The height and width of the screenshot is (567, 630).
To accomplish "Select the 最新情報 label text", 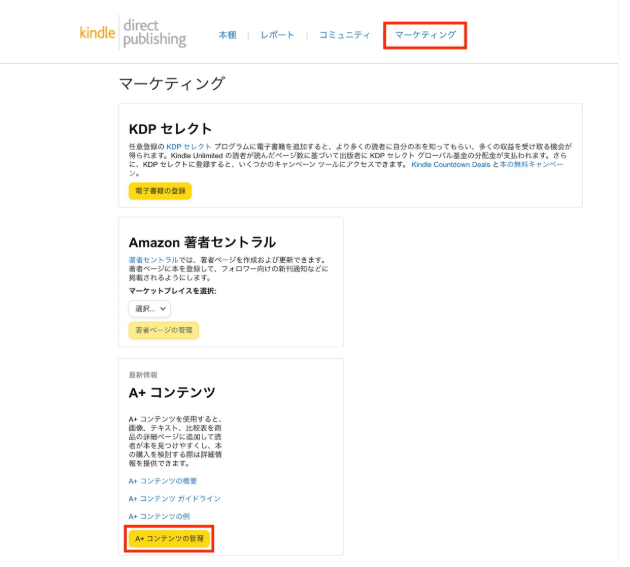I will coord(143,375).
